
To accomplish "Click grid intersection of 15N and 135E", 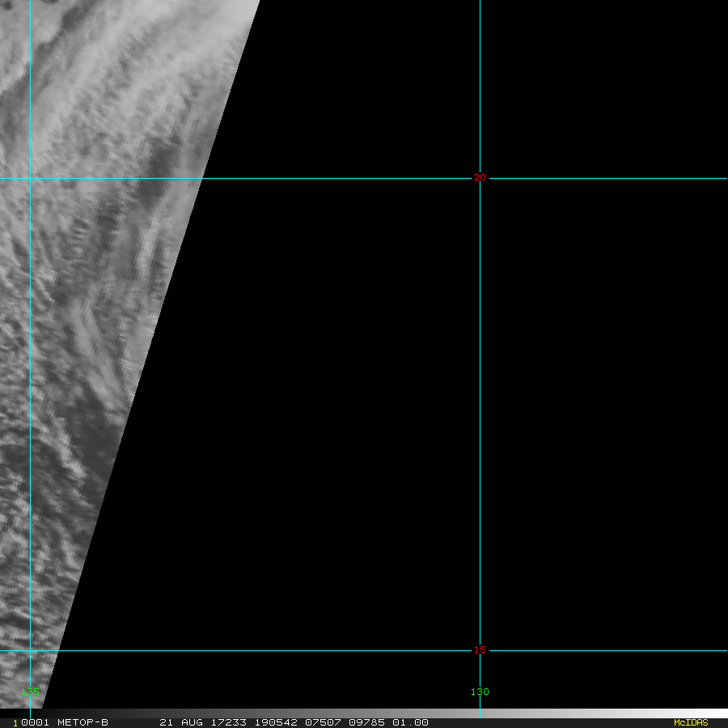I will click(30, 650).
